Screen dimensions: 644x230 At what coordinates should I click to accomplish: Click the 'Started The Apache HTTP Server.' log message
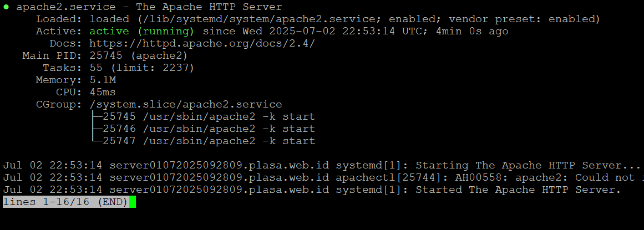coord(518,190)
